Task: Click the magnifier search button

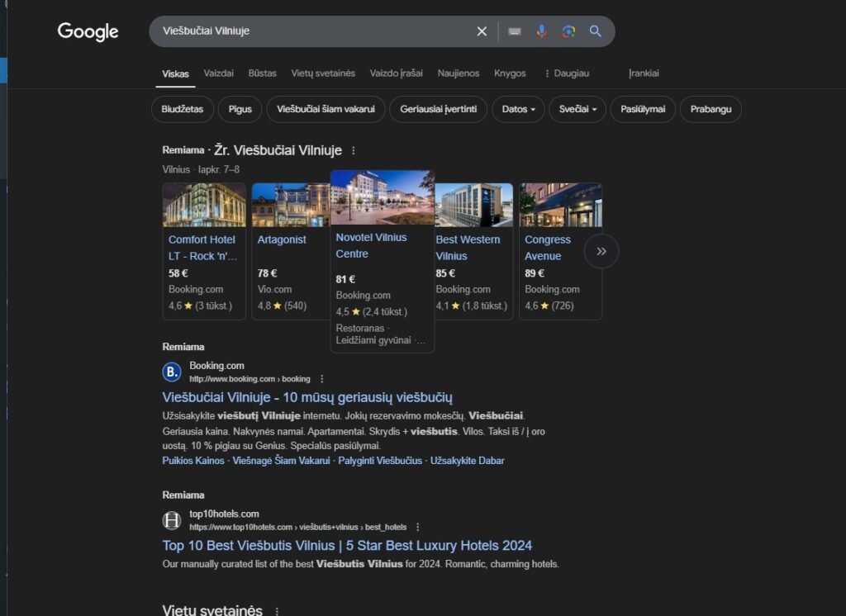Action: pos(595,31)
